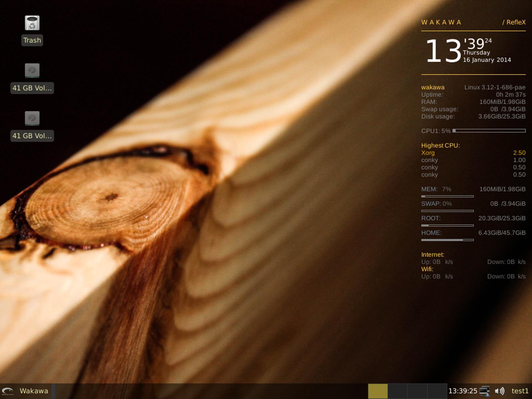Click the uptime value '0h 2m 37s'

pos(511,95)
